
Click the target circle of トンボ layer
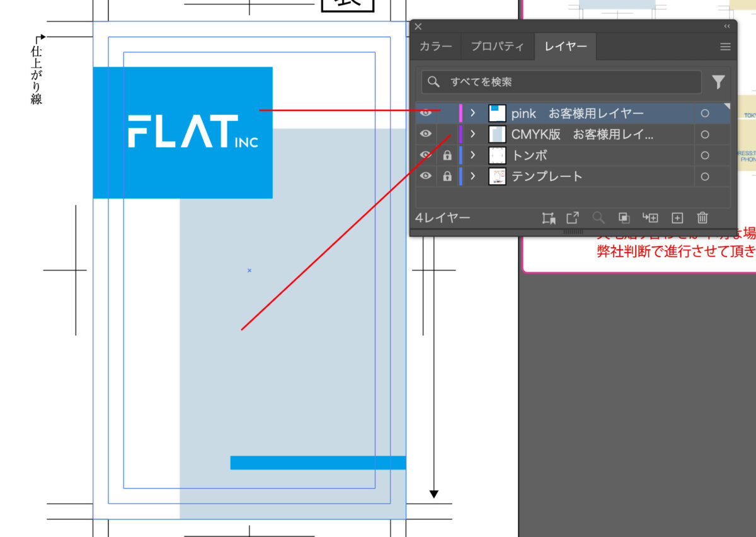click(x=705, y=155)
